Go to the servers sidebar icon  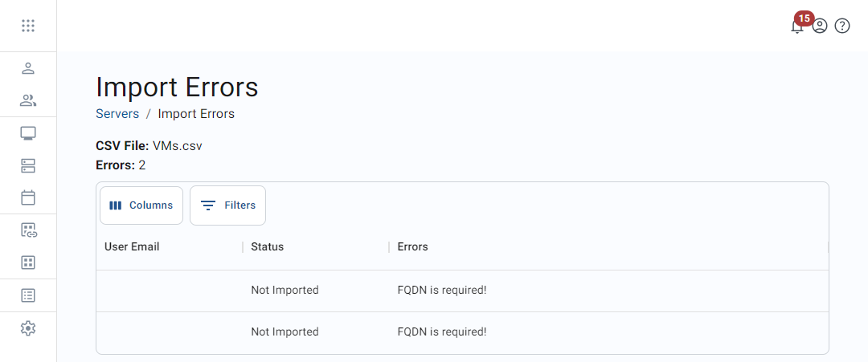[x=28, y=165]
